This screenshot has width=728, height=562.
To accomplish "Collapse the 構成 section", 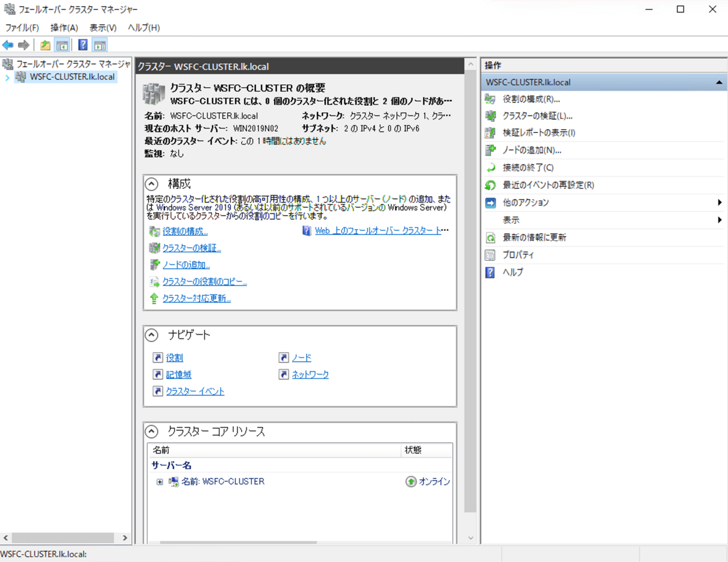I will [x=152, y=184].
